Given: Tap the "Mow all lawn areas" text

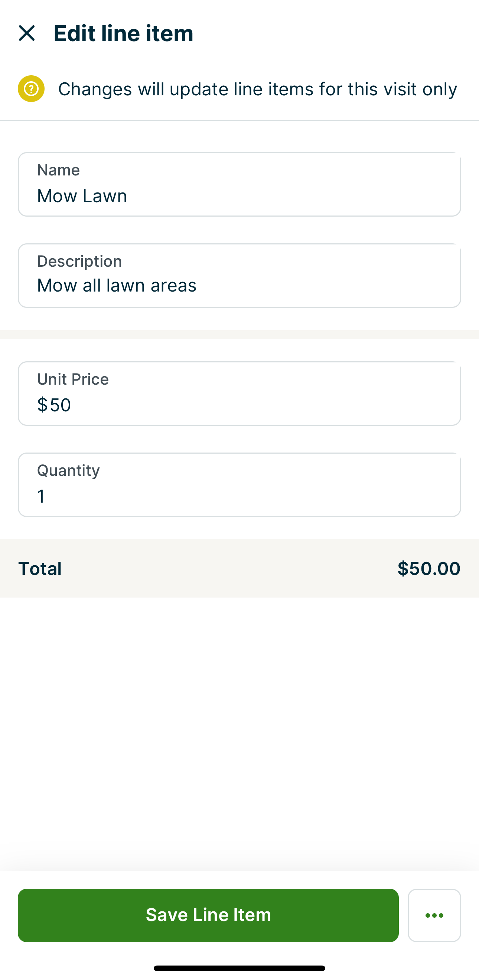Looking at the screenshot, I should 117,285.
